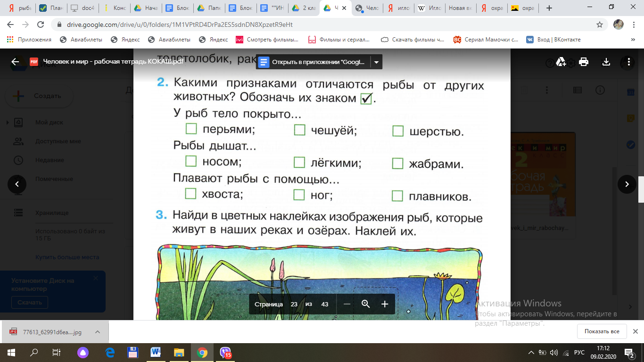This screenshot has height=362, width=644.
Task: Open File Explorer from the taskbar
Action: coord(179,352)
